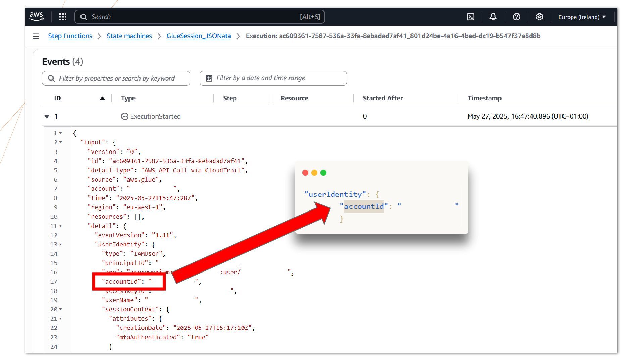
Task: Fold the "input" object on line 2
Action: coord(61,142)
